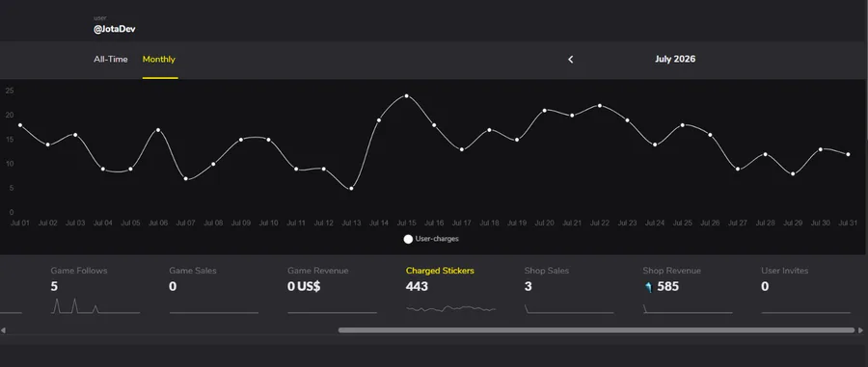This screenshot has width=868, height=367.
Task: Go to previous month with left chevron
Action: tap(571, 59)
